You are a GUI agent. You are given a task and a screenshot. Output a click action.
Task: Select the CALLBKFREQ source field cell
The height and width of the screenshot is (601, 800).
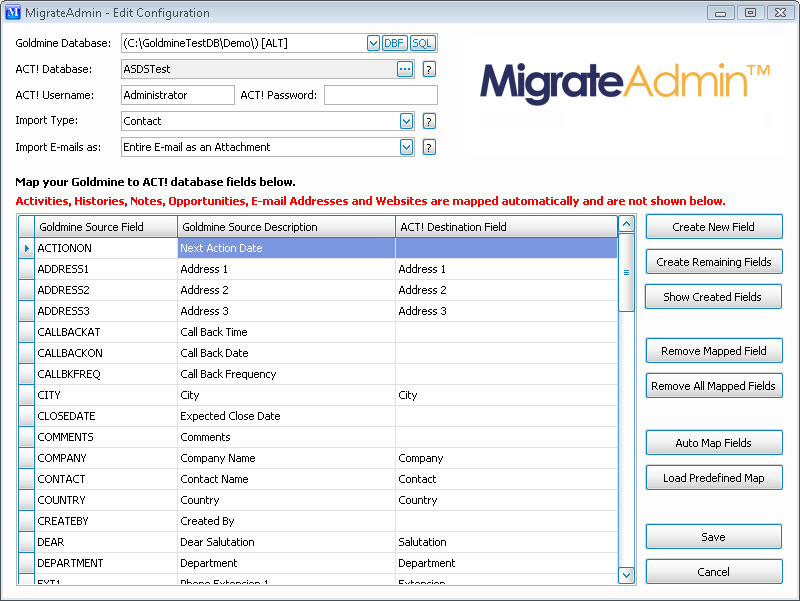tap(106, 374)
